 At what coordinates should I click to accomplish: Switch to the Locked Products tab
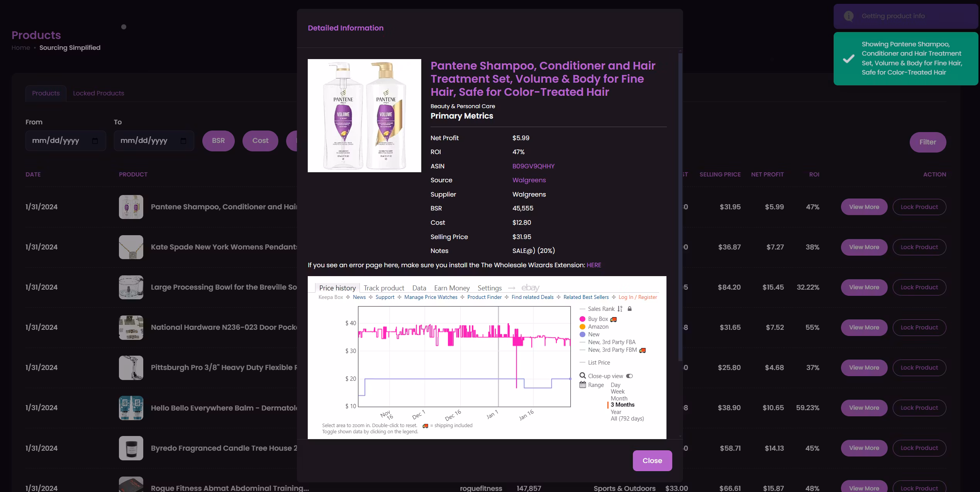tap(98, 93)
